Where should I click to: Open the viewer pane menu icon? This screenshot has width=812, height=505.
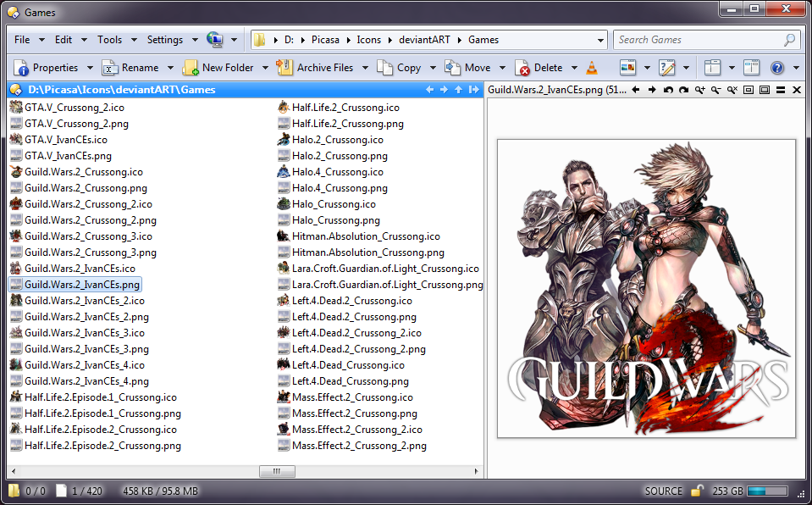click(x=781, y=90)
